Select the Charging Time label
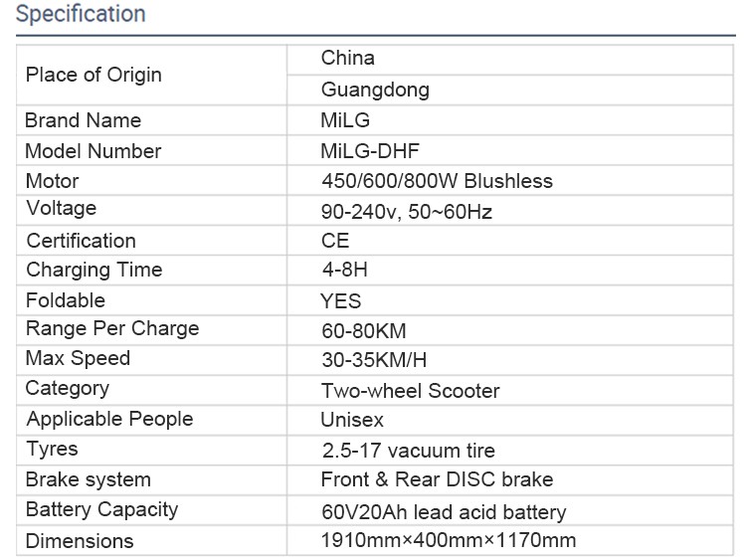The image size is (746, 560). pyautogui.click(x=94, y=270)
